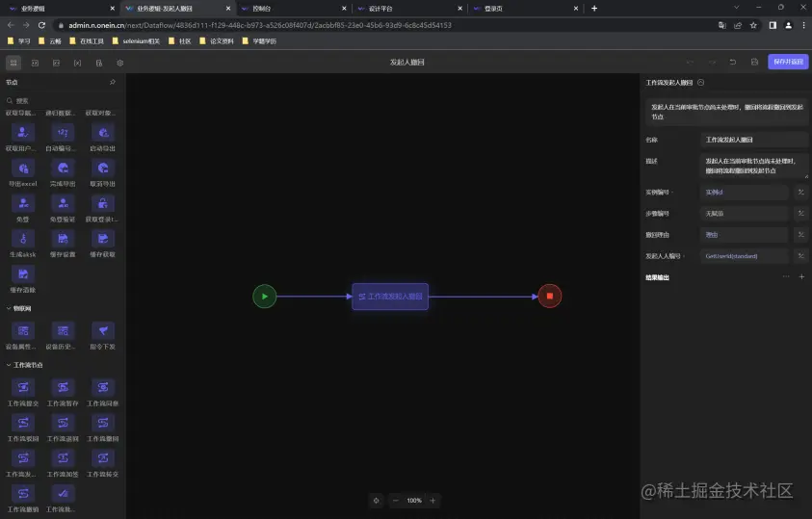The height and width of the screenshot is (519, 812).
Task: Add a 结果输出 entry with plus
Action: click(801, 277)
